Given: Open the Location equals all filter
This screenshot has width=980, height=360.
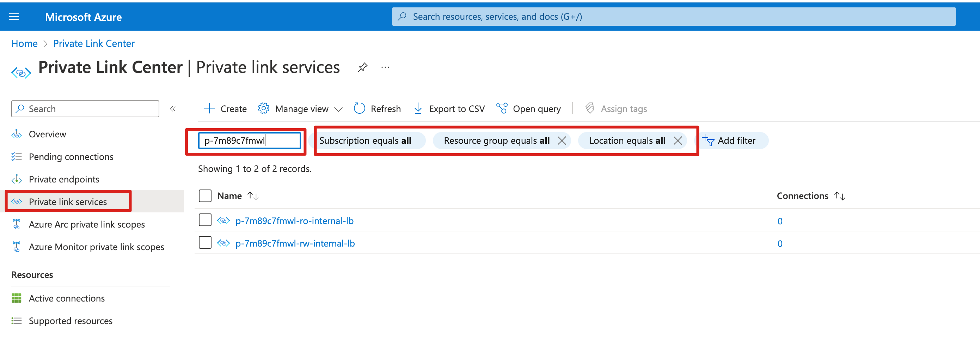Looking at the screenshot, I should point(627,140).
